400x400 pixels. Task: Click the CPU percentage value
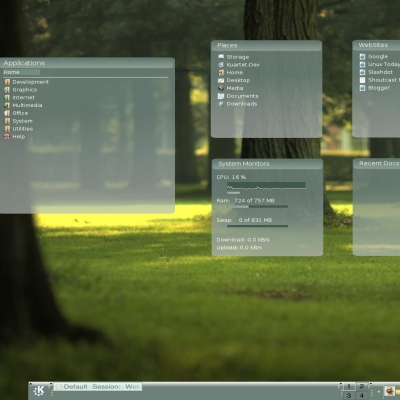pyautogui.click(x=239, y=177)
